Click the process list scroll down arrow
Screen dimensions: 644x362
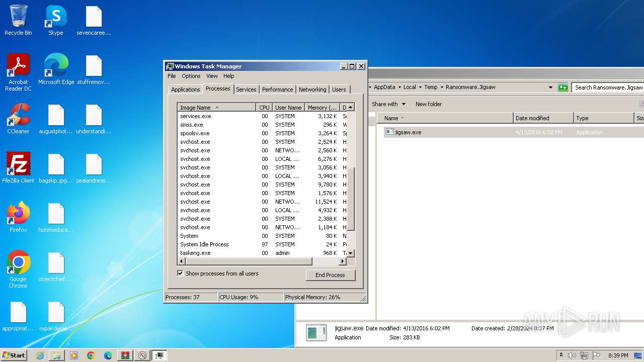(351, 253)
